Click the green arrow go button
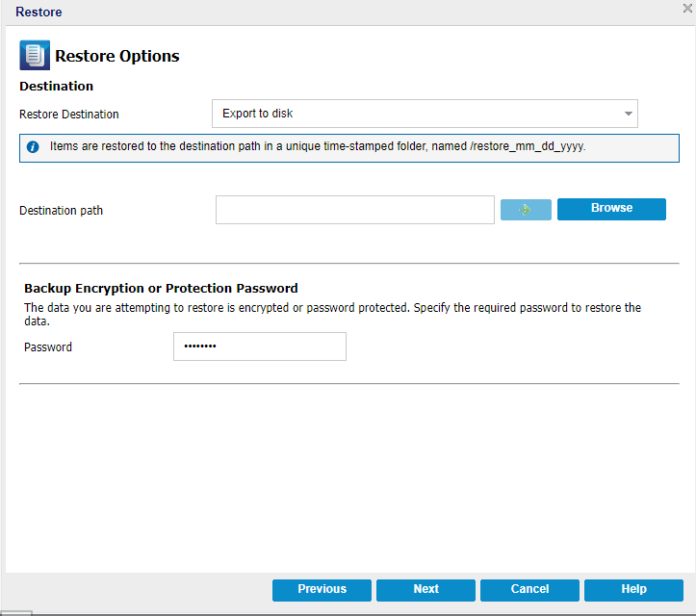The height and width of the screenshot is (616, 696). coord(526,210)
